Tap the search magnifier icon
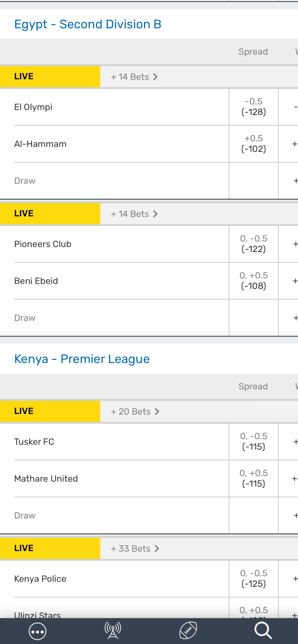This screenshot has width=298, height=644. [263, 631]
